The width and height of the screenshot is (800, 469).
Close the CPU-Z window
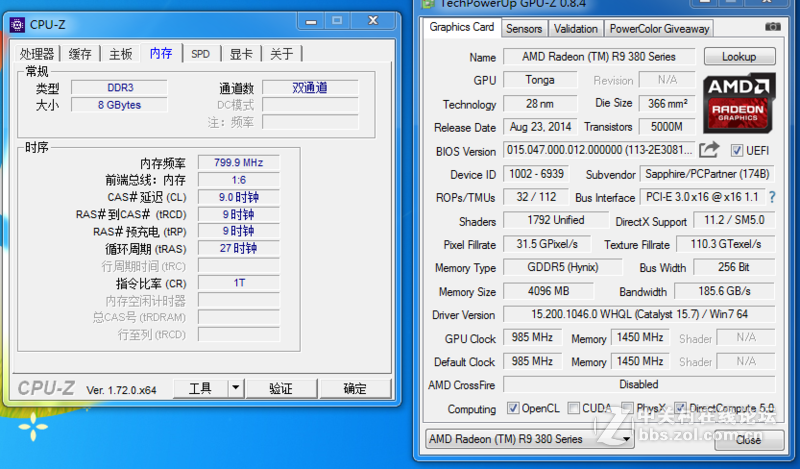click(373, 20)
